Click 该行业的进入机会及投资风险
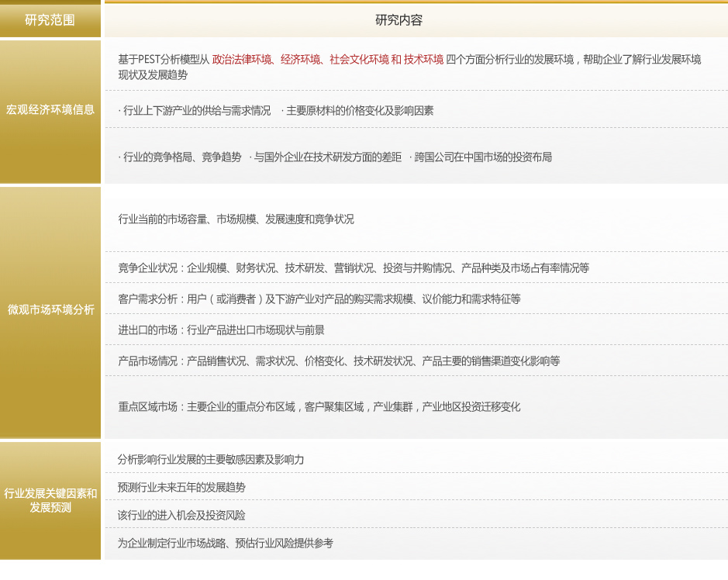Screen dimensions: 728x580 [181, 515]
